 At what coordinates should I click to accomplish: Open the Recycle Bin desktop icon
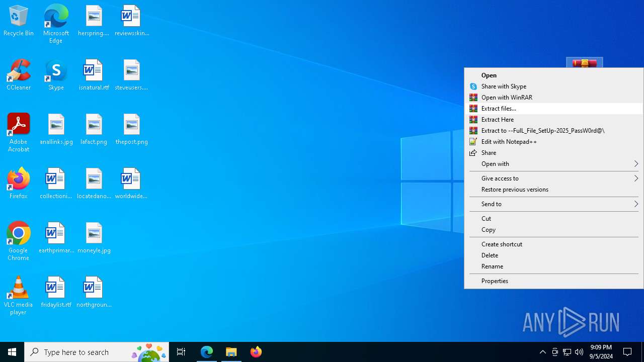coord(19,21)
